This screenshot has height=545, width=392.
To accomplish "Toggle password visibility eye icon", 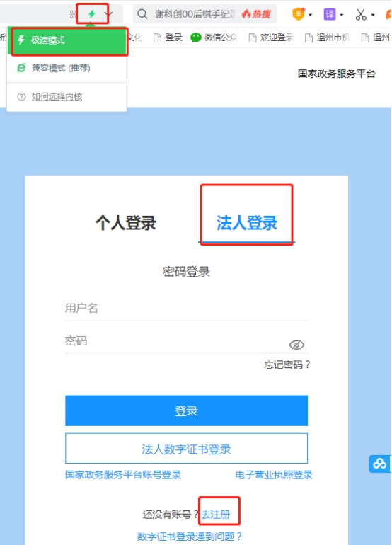I will coord(296,345).
